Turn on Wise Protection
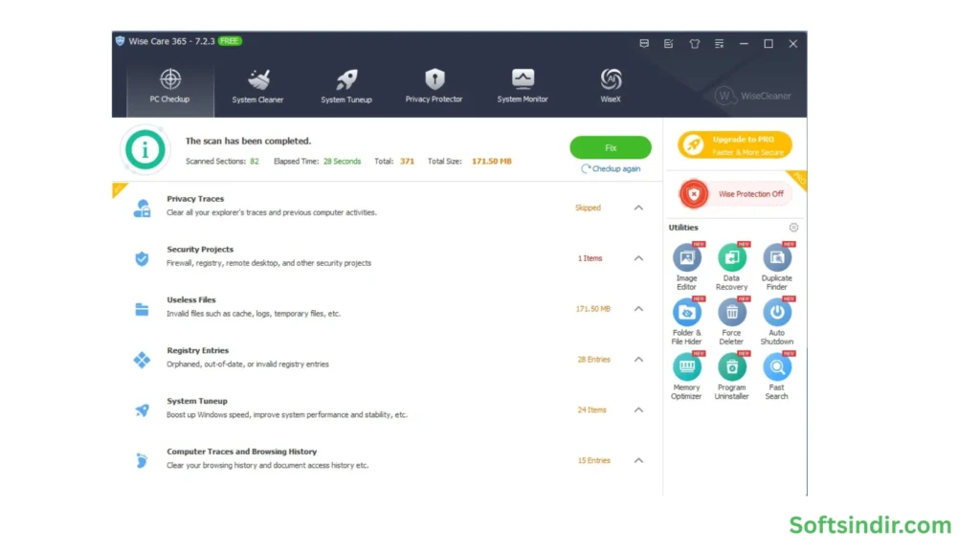 (735, 194)
